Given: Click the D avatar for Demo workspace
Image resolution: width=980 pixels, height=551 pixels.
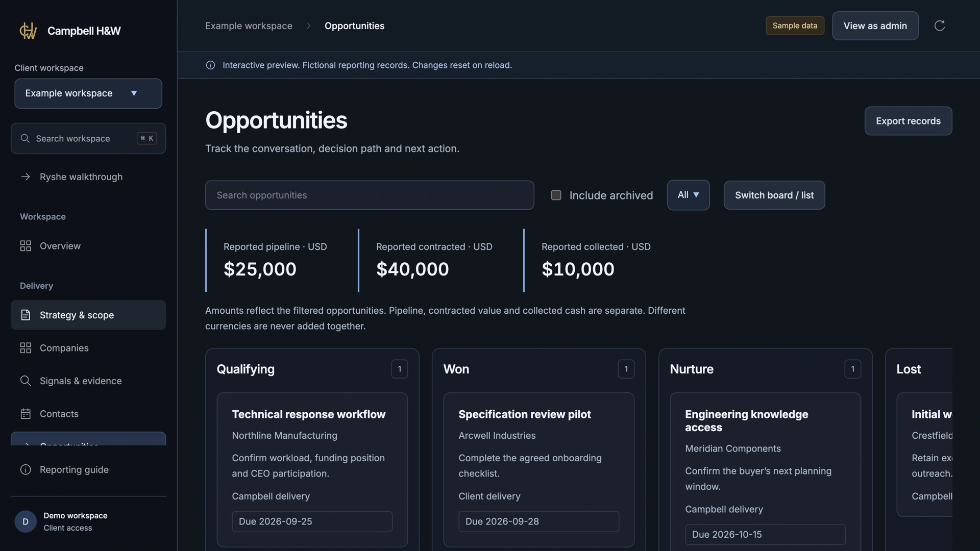Looking at the screenshot, I should click(26, 521).
